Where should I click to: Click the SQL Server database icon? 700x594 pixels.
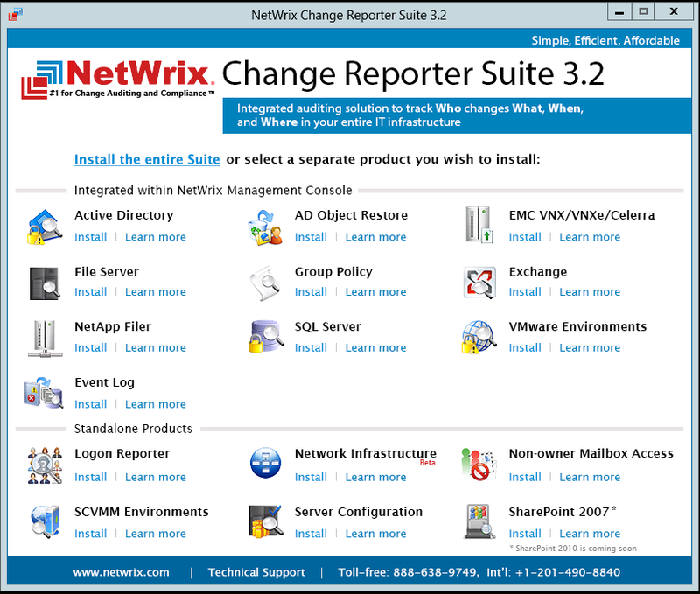[x=266, y=337]
